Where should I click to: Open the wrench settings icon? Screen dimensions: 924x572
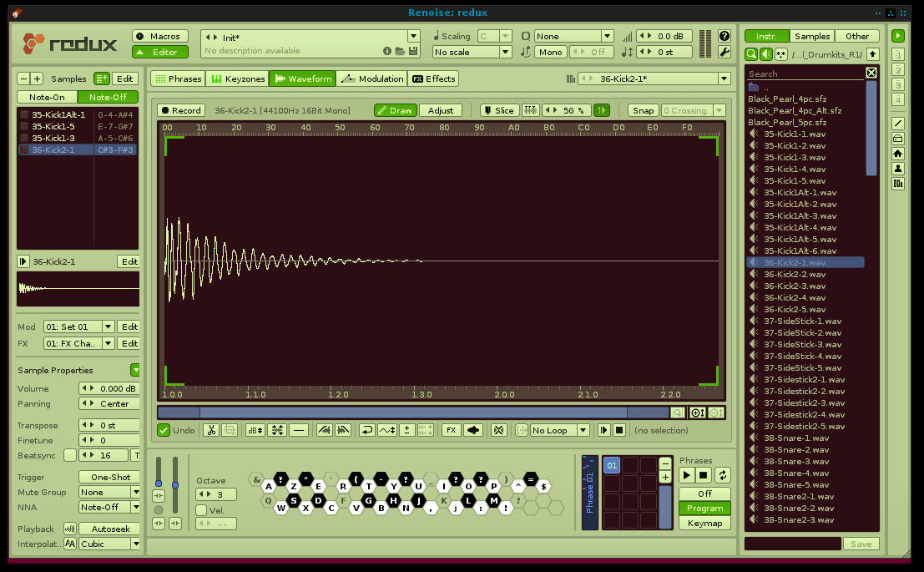point(725,52)
